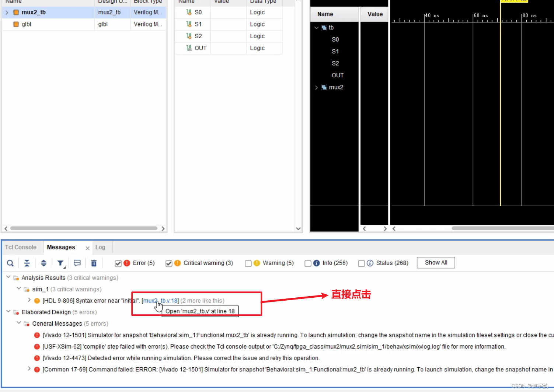Collapse all messages using the collapse icon
This screenshot has height=392, width=554.
(27, 263)
